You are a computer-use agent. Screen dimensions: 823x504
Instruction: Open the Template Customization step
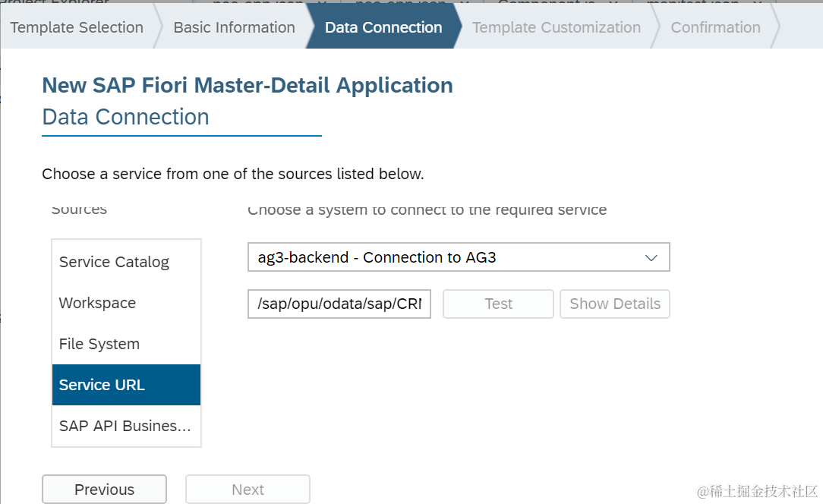coord(557,27)
